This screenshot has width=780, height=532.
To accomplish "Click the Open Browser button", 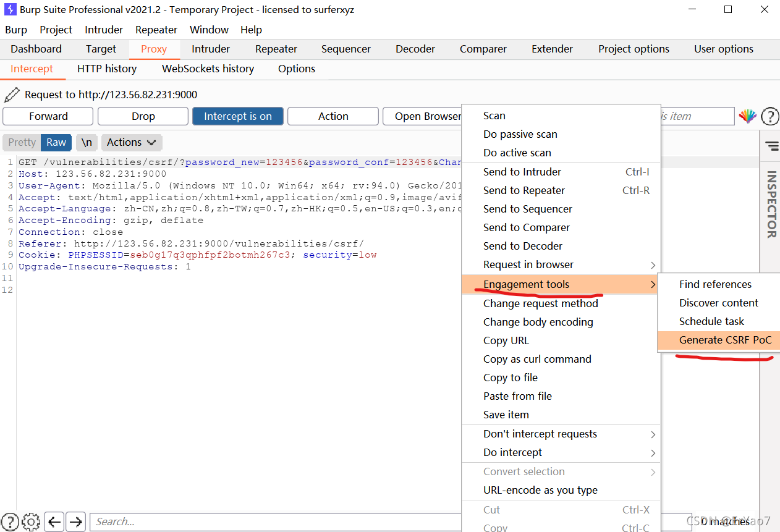I will [423, 116].
